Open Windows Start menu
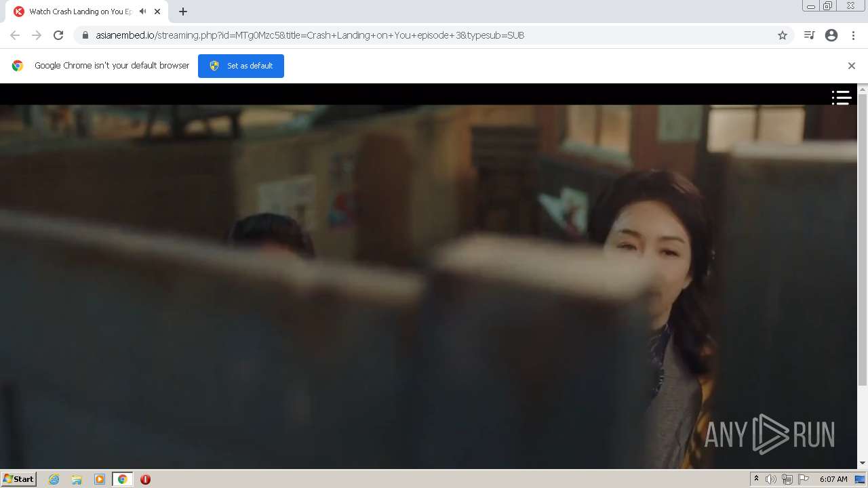The height and width of the screenshot is (488, 868). pos(19,479)
